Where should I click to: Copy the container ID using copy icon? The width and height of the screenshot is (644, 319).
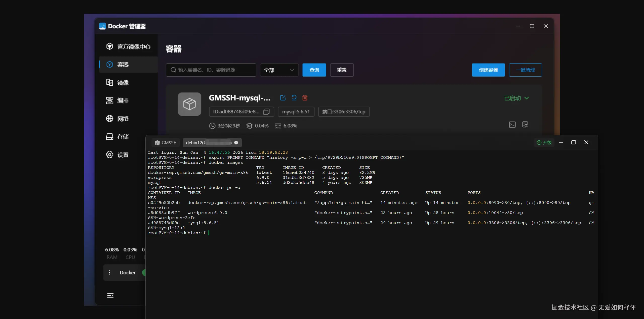click(x=266, y=112)
